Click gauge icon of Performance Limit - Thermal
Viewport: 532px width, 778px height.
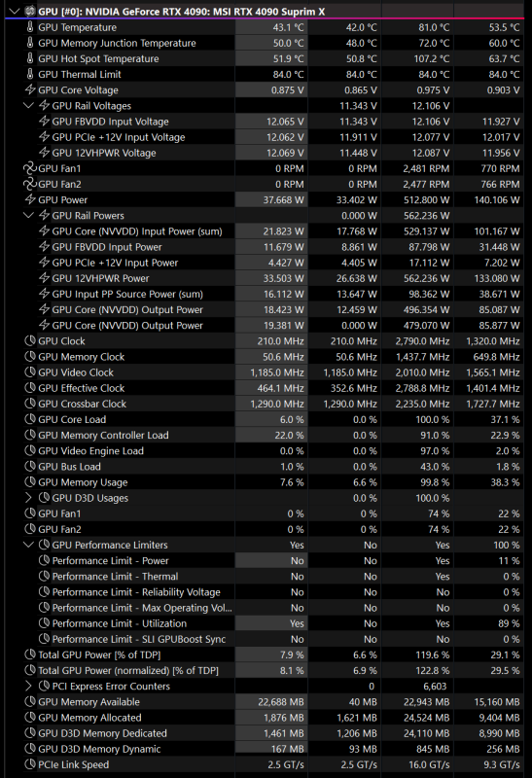(44, 577)
